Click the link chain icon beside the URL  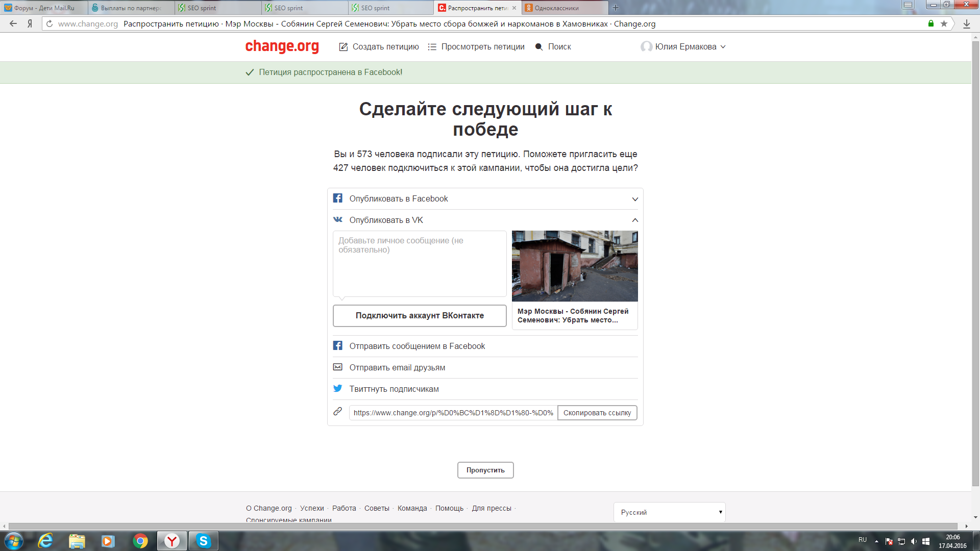[337, 411]
